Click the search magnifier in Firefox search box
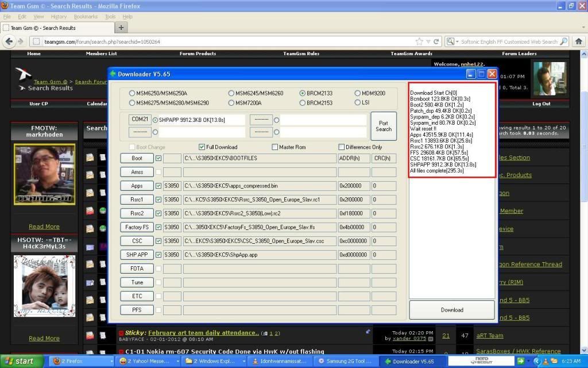Viewport: 588px width, 368px height. click(x=563, y=41)
